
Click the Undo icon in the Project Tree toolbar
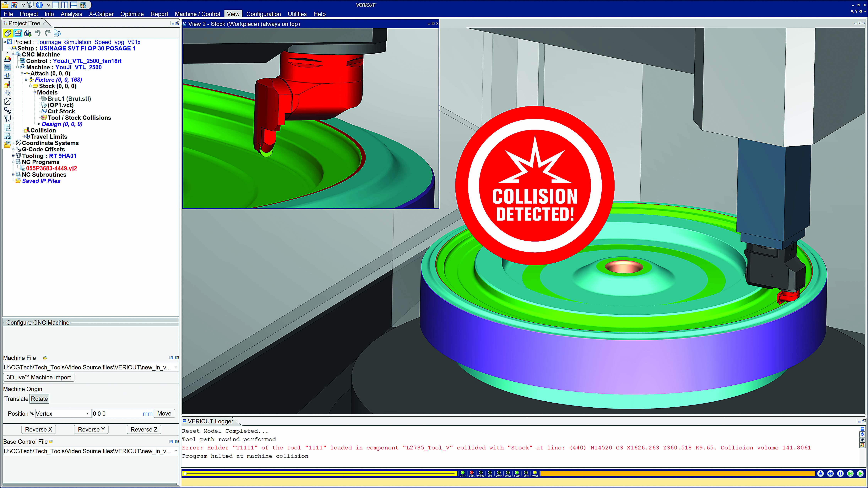[x=38, y=33]
